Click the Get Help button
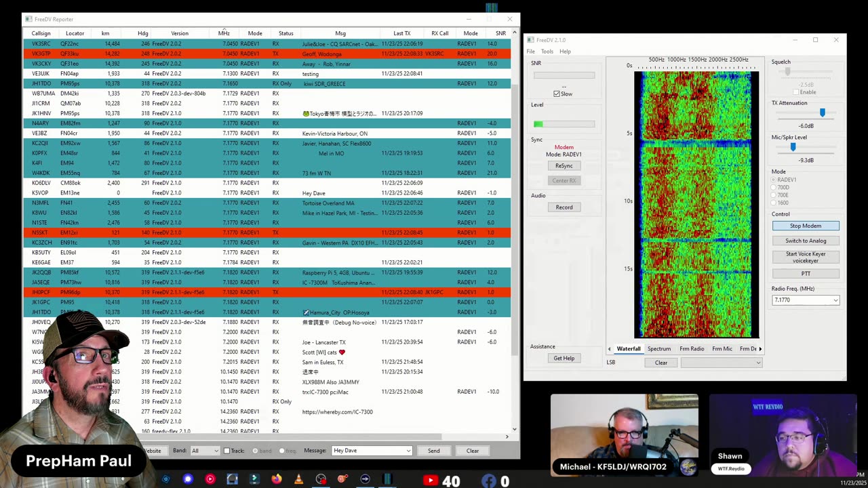 pos(564,359)
